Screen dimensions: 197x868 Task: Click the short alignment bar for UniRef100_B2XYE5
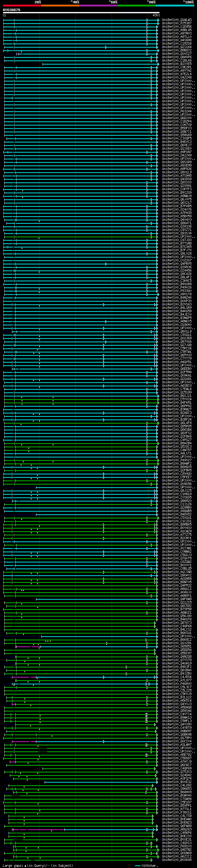[100, 64]
